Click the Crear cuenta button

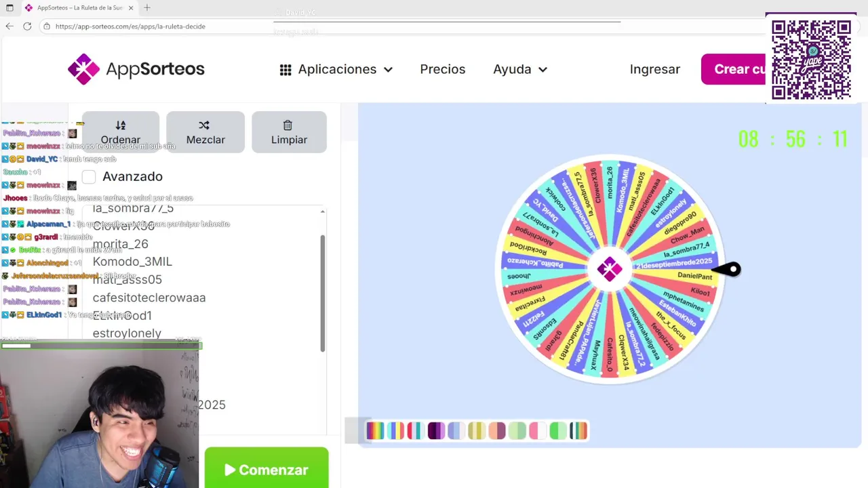point(734,69)
